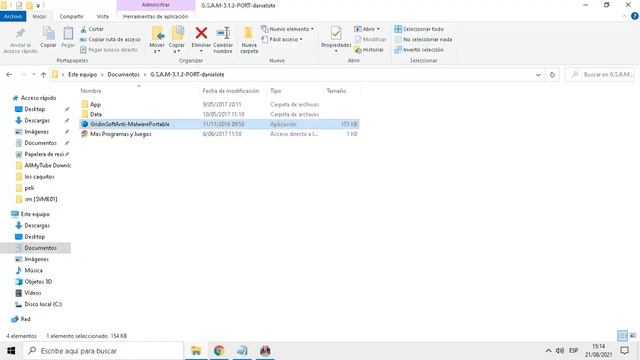Open Herramientas de aplicación tab
This screenshot has height=360, width=640.
pyautogui.click(x=156, y=16)
